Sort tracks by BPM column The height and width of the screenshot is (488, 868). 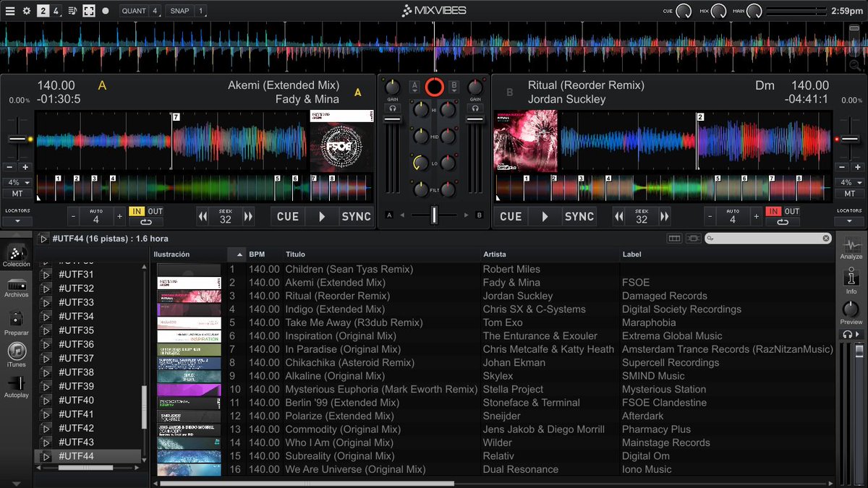click(256, 254)
